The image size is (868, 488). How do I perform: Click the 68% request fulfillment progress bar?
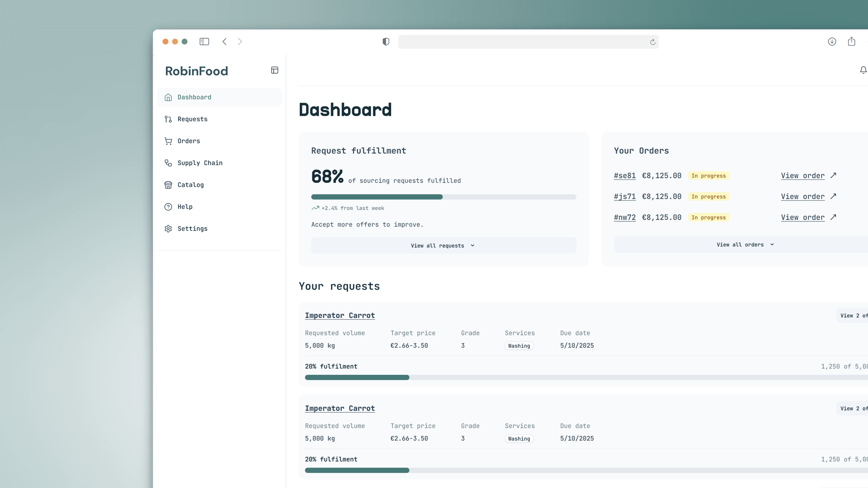pyautogui.click(x=443, y=197)
